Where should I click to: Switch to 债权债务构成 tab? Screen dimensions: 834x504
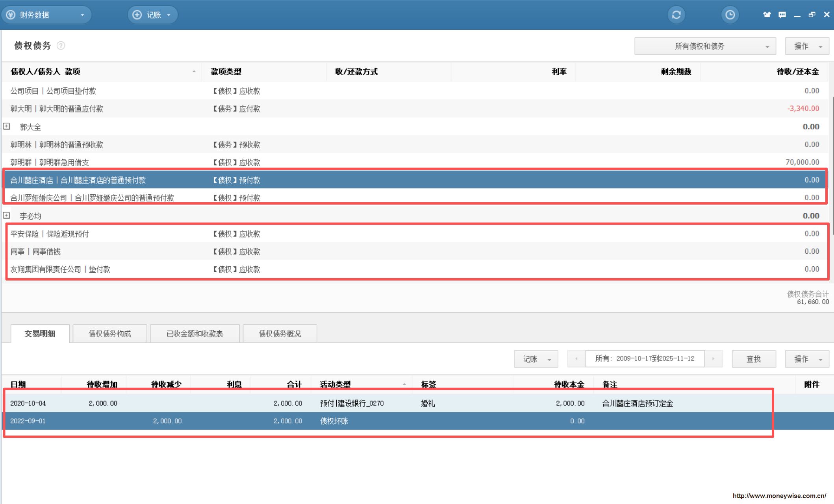tap(109, 334)
